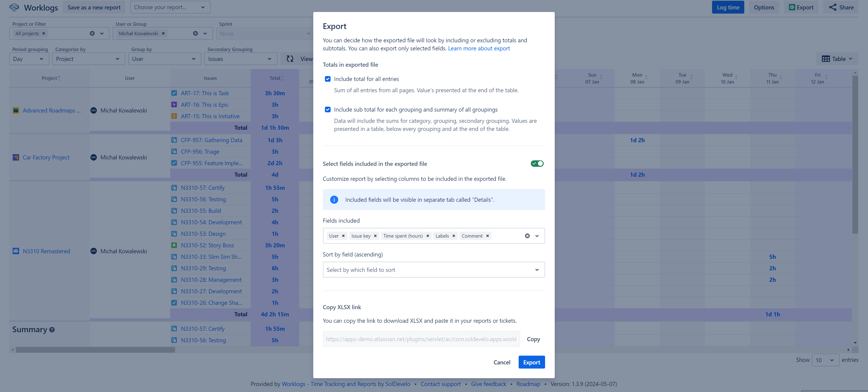Viewport: 868px width, 392px height.
Task: Clear all included fields icon
Action: [x=527, y=236]
